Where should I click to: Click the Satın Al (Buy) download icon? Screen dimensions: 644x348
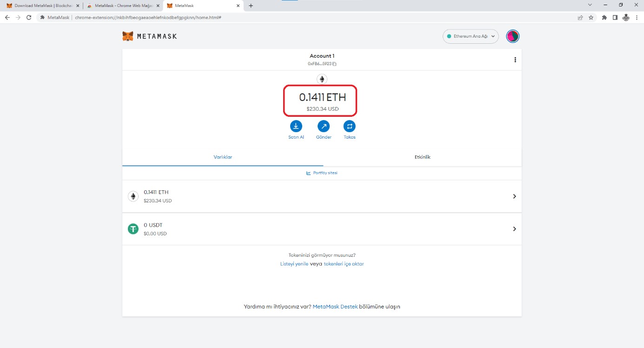click(x=296, y=126)
